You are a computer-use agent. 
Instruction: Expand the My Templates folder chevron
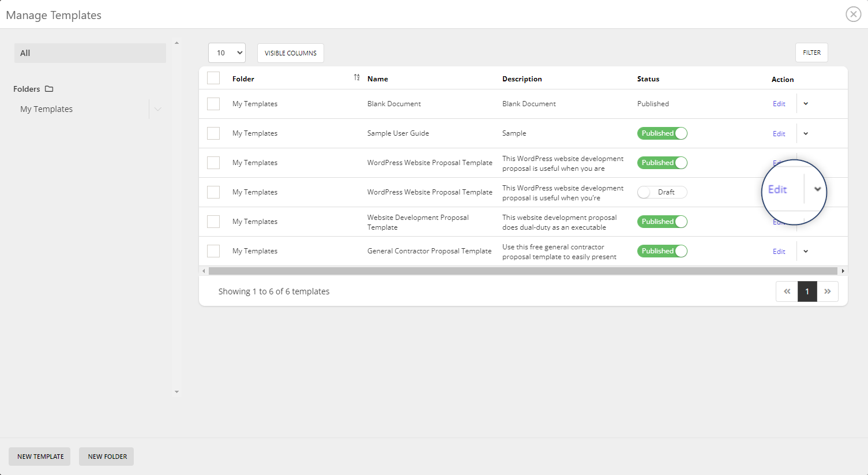(158, 109)
